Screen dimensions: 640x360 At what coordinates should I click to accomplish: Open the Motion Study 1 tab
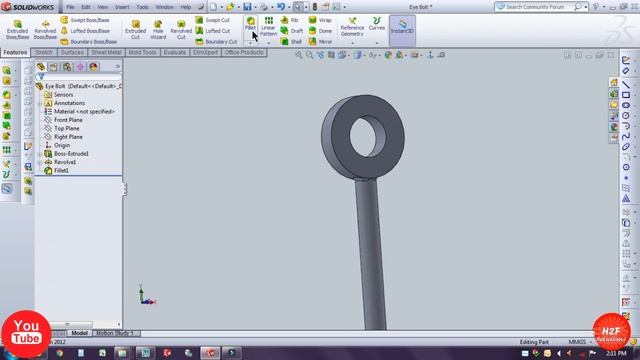click(x=115, y=333)
